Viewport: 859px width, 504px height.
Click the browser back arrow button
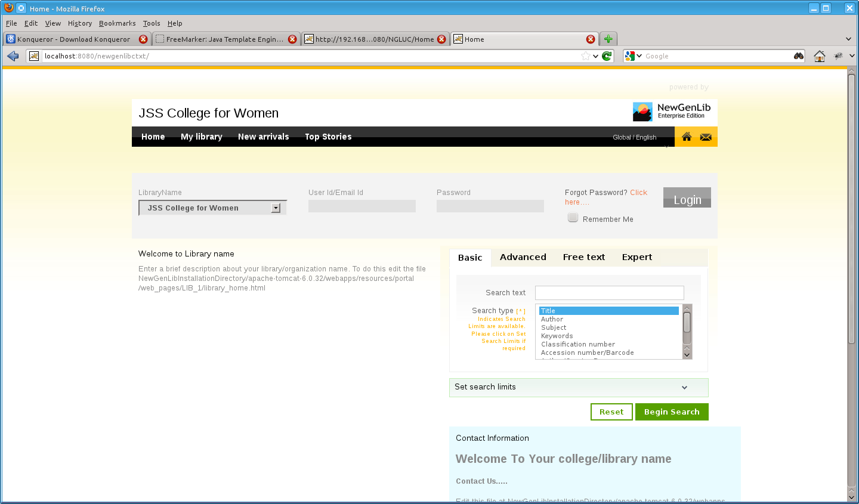click(x=13, y=56)
